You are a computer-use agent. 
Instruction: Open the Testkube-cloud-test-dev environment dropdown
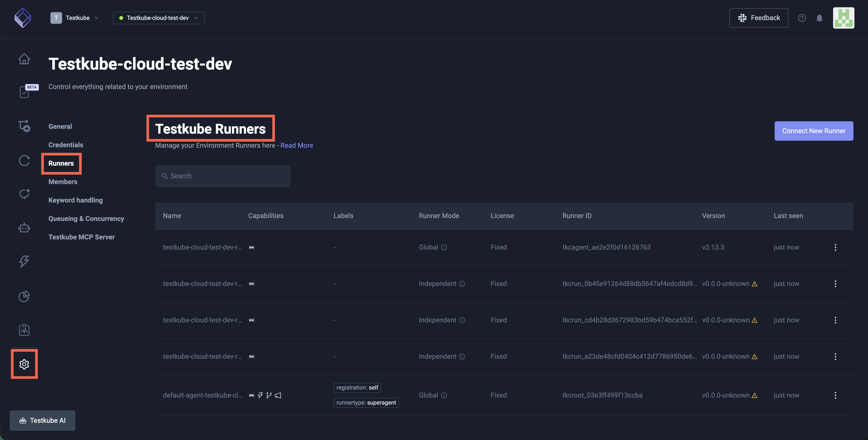tap(159, 18)
